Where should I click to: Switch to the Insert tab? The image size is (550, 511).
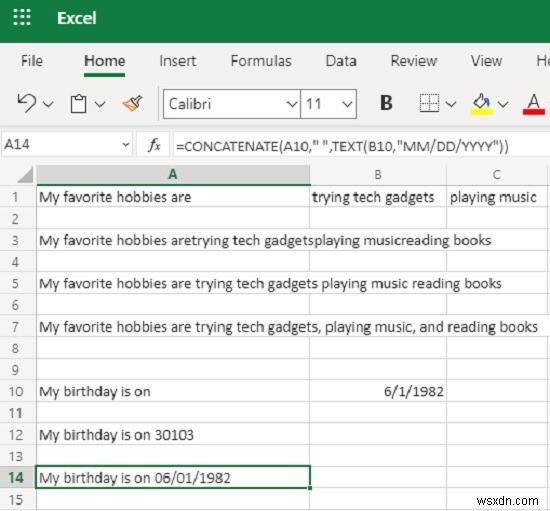tap(177, 61)
